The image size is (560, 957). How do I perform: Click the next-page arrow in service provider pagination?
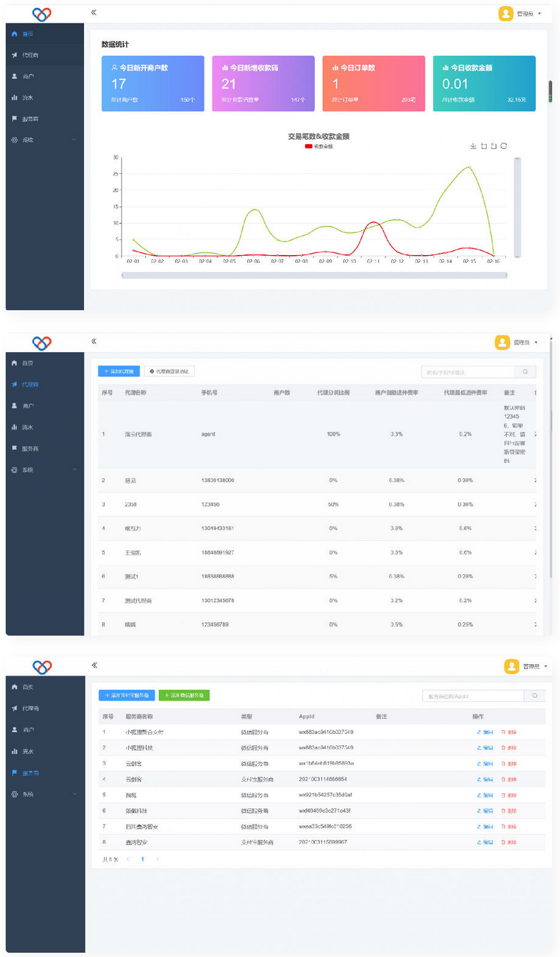click(157, 859)
